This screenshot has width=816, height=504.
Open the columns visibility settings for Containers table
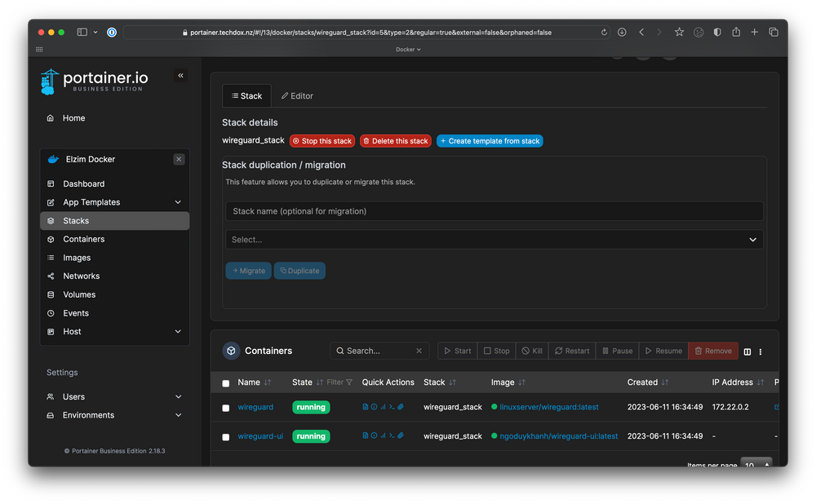click(747, 351)
